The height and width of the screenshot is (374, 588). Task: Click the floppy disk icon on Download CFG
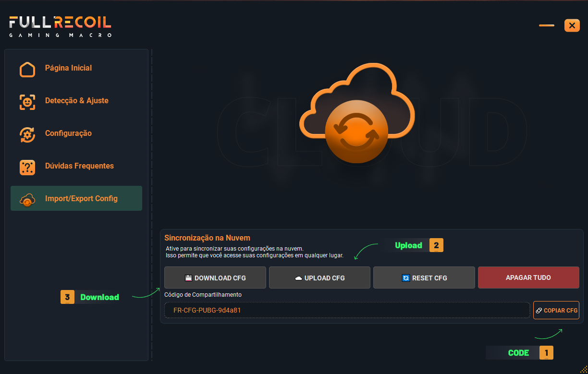click(188, 278)
